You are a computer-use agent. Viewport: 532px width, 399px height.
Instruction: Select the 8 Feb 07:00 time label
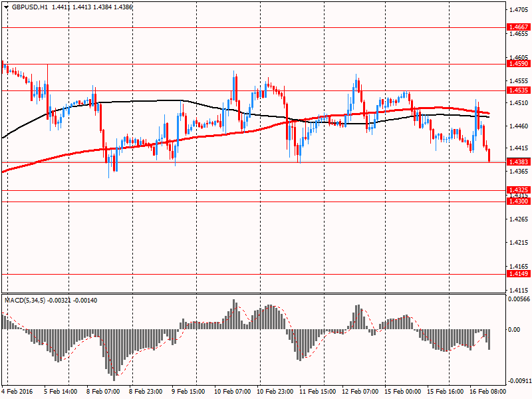click(x=104, y=392)
